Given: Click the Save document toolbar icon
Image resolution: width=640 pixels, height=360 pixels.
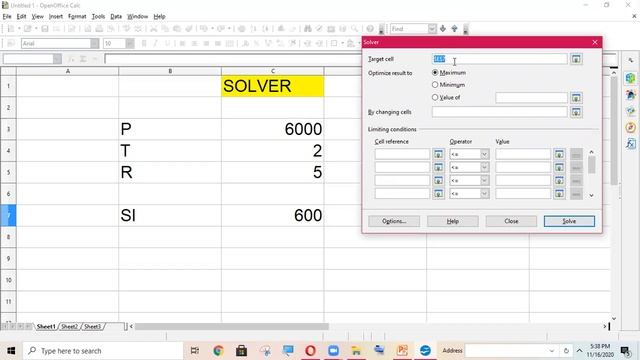Looking at the screenshot, I should pyautogui.click(x=45, y=29).
